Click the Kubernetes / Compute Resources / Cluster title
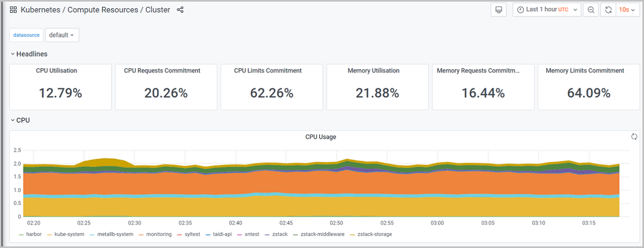The image size is (644, 248). click(95, 10)
